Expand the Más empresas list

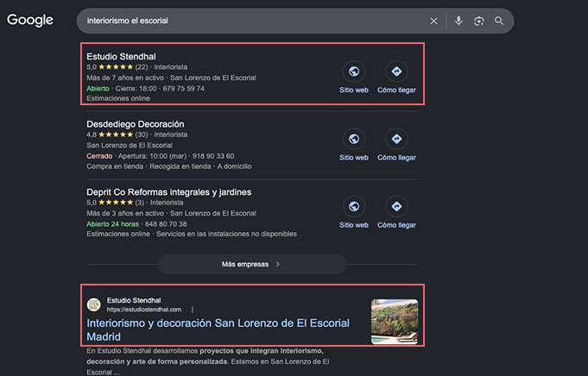click(252, 265)
